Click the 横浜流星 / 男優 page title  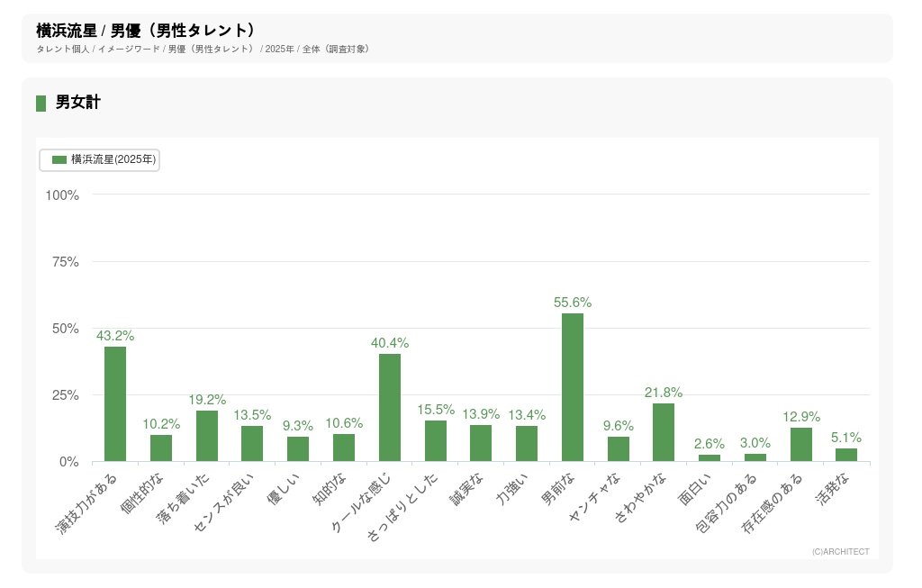146,31
